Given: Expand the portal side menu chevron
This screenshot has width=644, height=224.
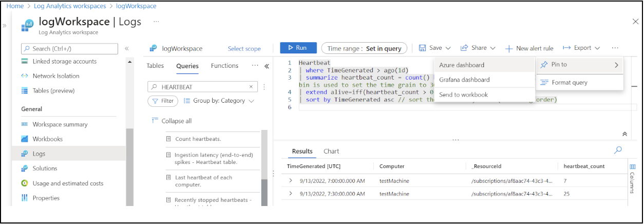Looking at the screenshot, I should point(5,25).
